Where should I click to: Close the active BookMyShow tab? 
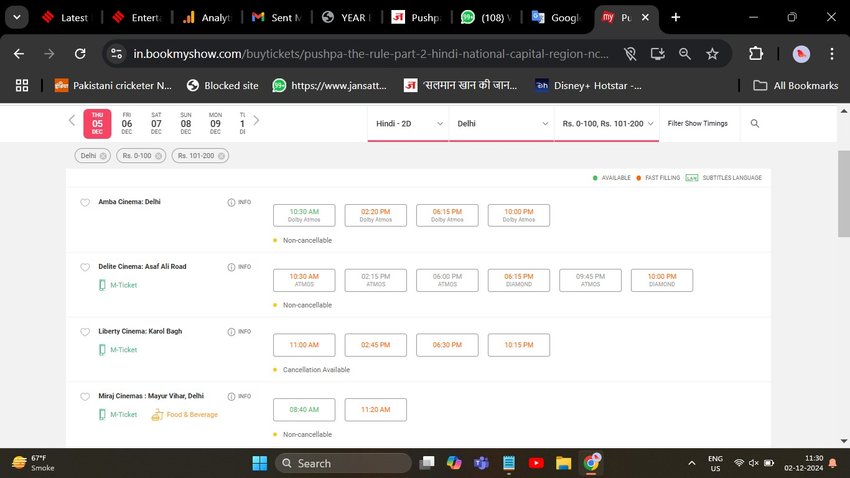pos(645,17)
